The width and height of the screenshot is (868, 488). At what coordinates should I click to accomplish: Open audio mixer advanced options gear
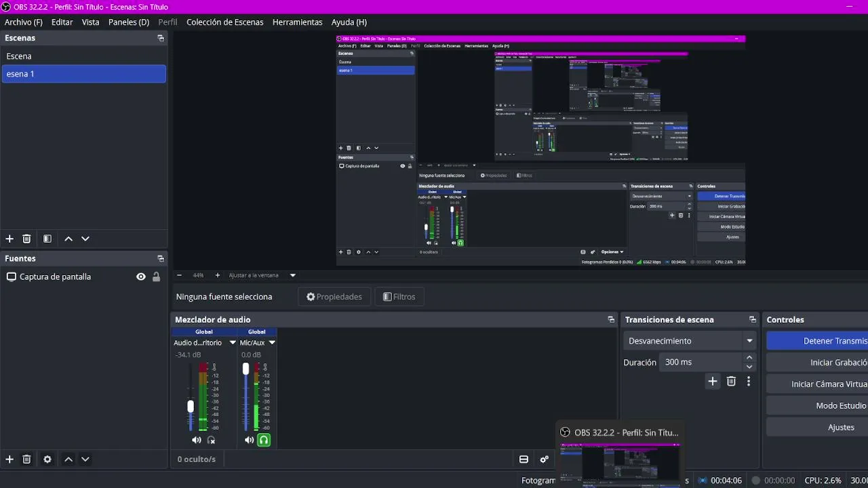pos(544,460)
